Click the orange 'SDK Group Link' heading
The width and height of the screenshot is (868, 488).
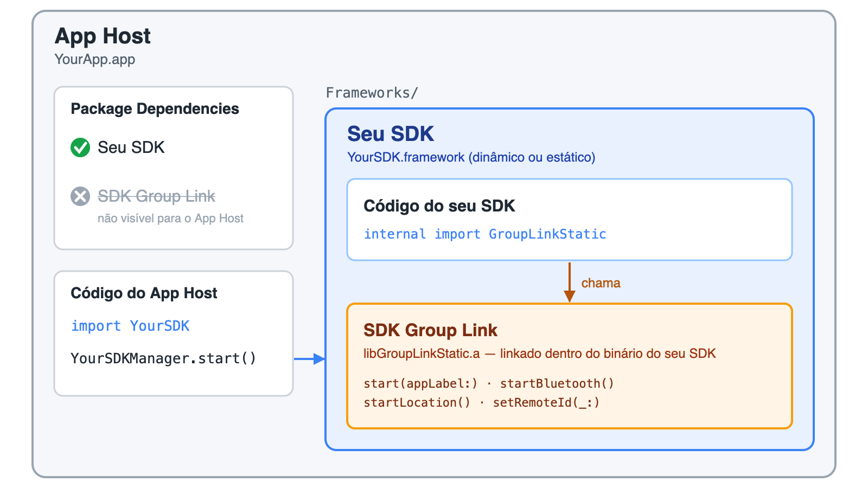[431, 330]
